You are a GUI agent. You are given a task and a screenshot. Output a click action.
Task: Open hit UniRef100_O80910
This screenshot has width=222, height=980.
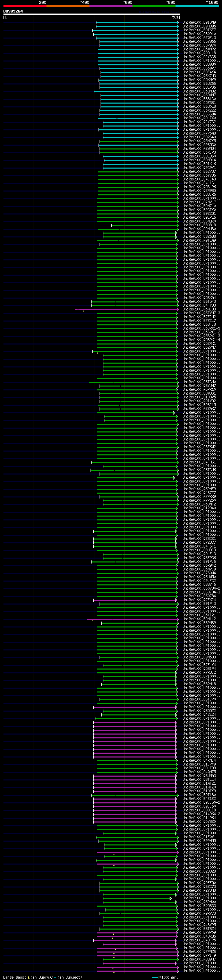(x=199, y=34)
